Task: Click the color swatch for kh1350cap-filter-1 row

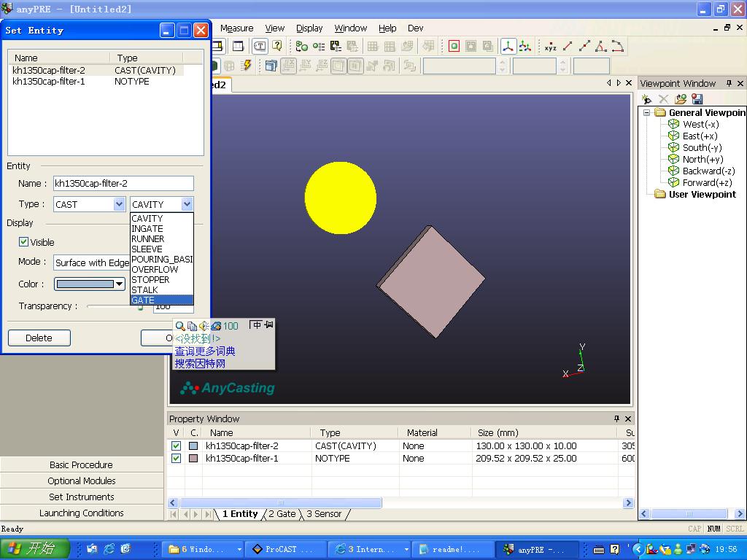Action: pos(193,458)
